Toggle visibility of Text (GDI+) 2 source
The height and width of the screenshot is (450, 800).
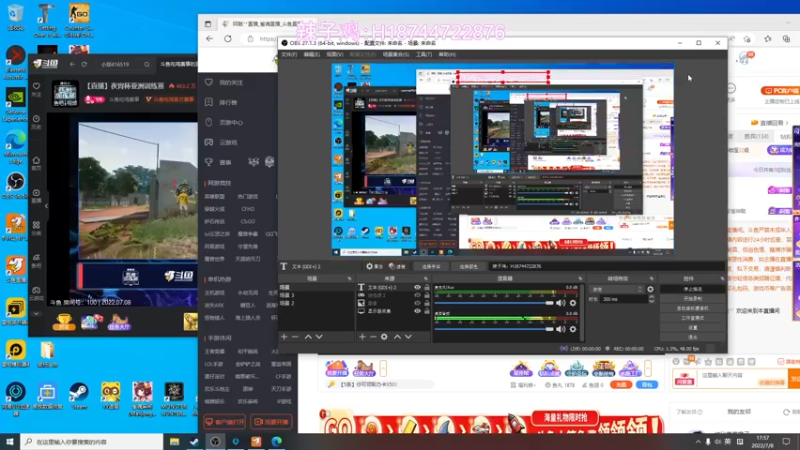417,288
